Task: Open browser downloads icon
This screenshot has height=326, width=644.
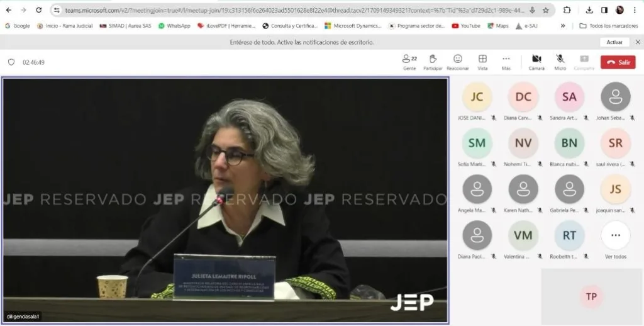Action: tap(589, 10)
